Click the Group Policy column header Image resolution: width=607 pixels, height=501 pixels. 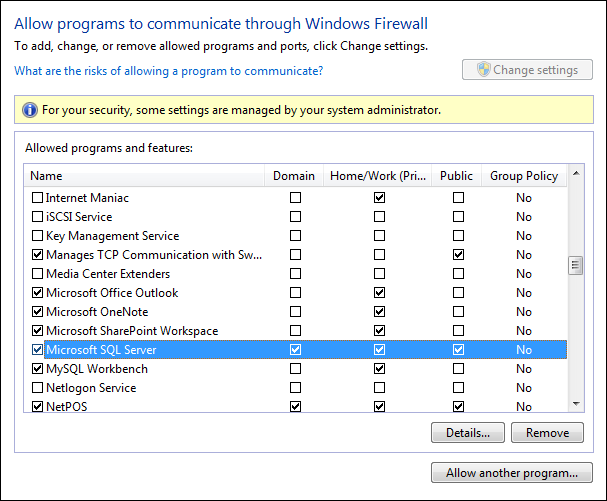click(x=524, y=176)
